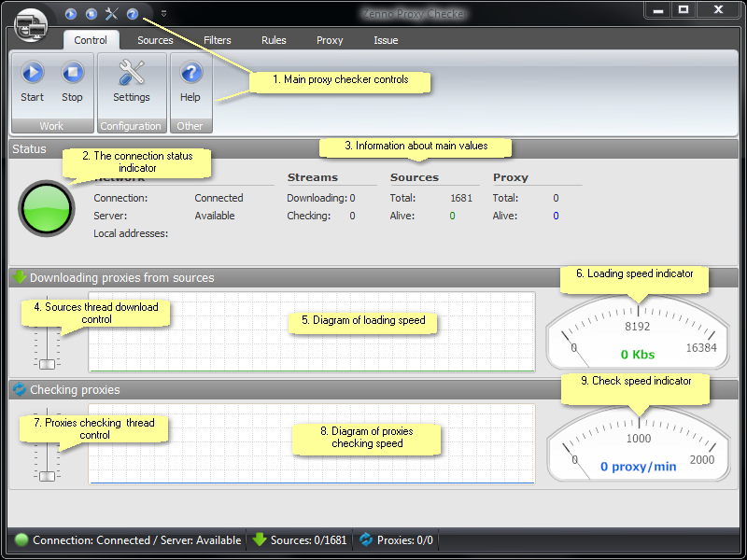Click the quick access start icon in title bar
The width and height of the screenshot is (747, 560).
tap(71, 14)
